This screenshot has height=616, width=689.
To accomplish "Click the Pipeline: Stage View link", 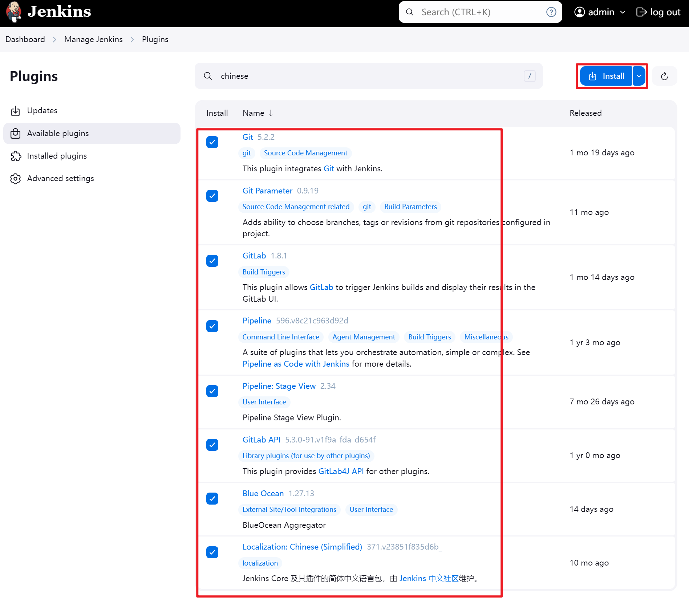I will point(279,386).
